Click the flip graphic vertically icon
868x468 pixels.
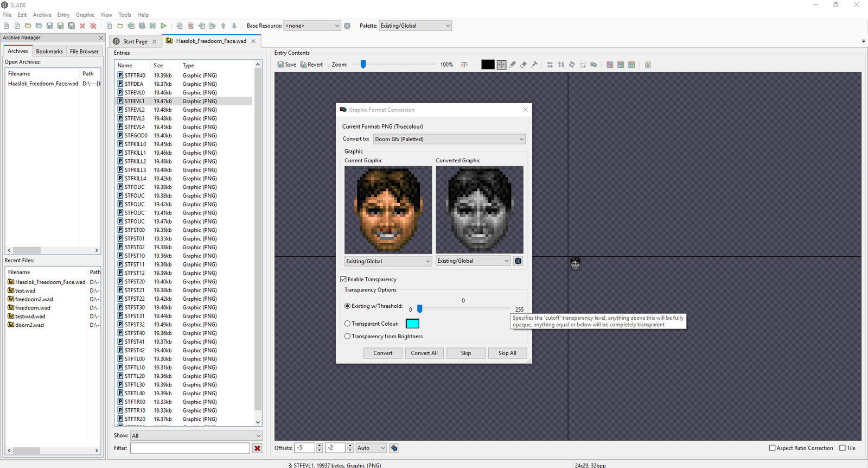click(561, 65)
